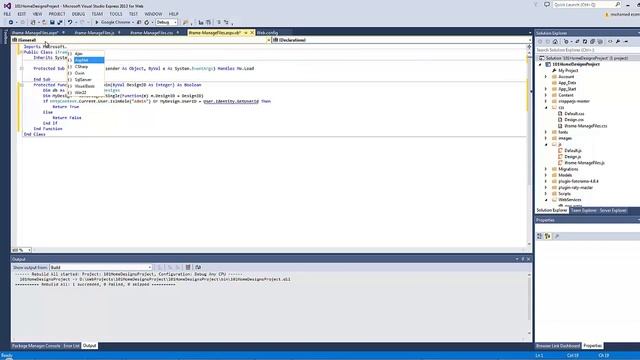Open the HELP menu
Image resolution: width=640 pixels, height=360 pixels.
coord(173,14)
